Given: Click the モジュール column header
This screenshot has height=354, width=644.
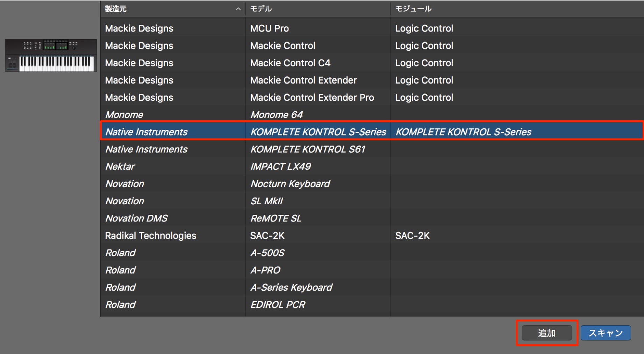Looking at the screenshot, I should pyautogui.click(x=517, y=9).
